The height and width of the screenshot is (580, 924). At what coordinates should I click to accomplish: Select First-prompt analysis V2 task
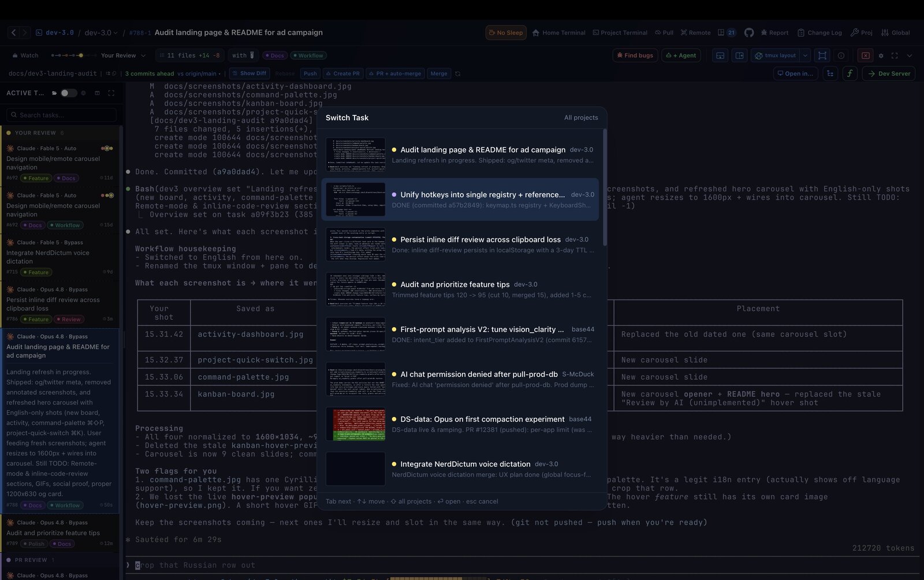(460, 334)
